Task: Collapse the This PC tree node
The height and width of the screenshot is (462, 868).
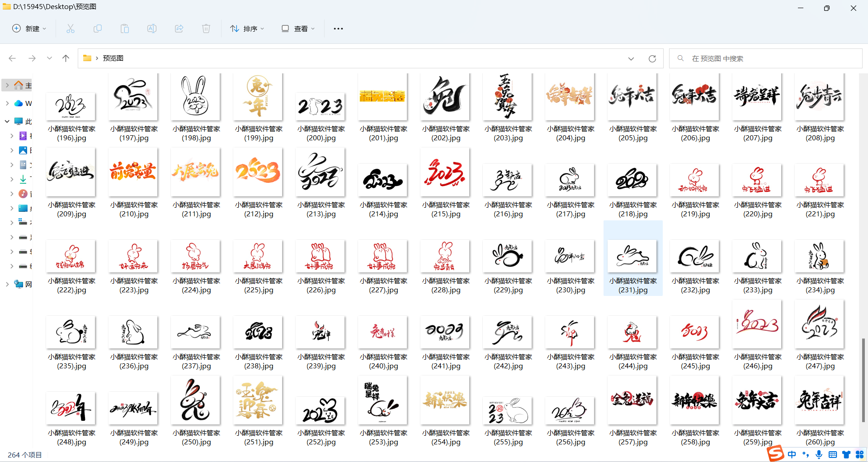Action: [x=7, y=121]
